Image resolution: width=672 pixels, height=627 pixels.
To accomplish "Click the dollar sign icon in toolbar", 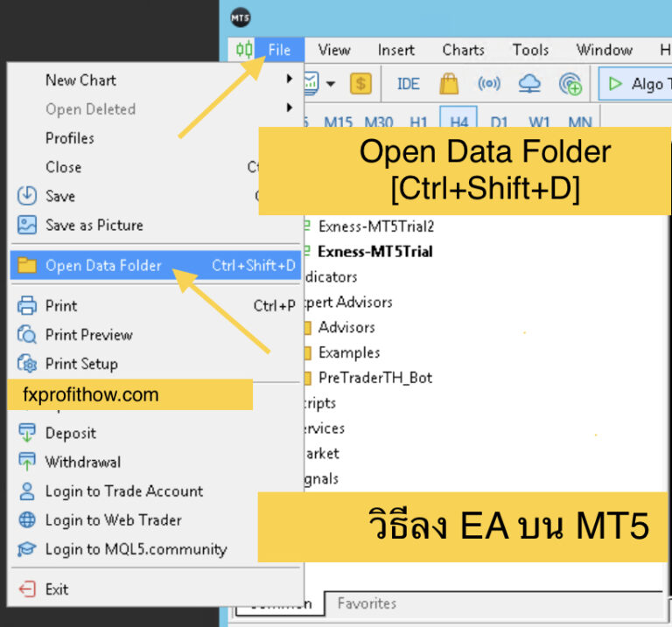I will (x=360, y=84).
